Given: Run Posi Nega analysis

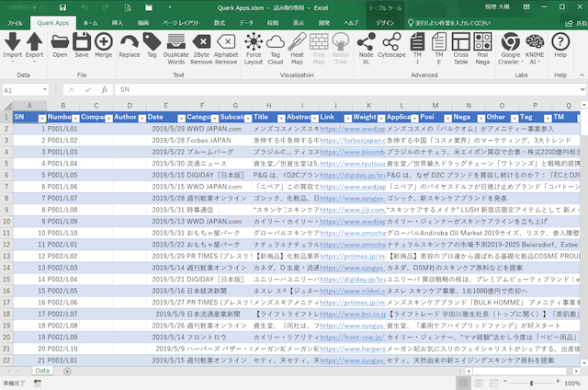Looking at the screenshot, I should pos(482,41).
